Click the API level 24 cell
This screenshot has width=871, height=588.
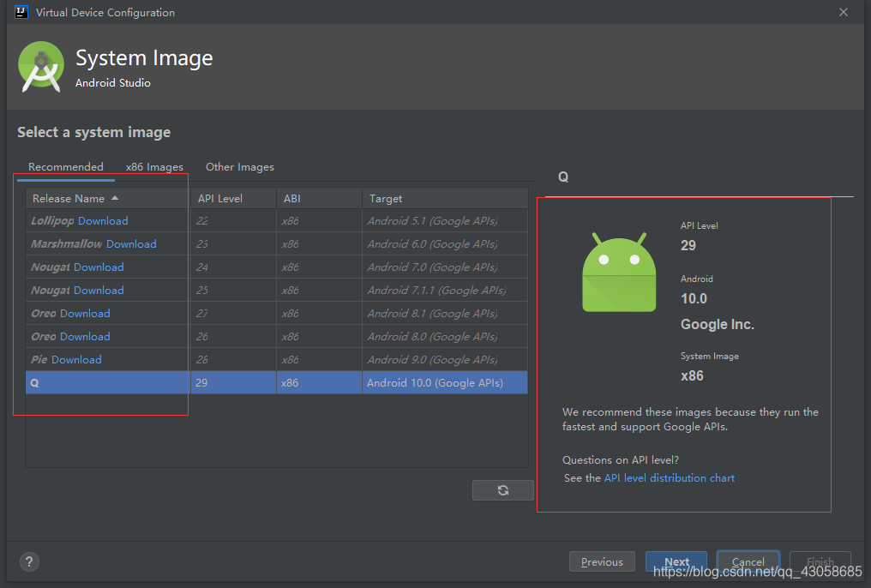pos(233,267)
